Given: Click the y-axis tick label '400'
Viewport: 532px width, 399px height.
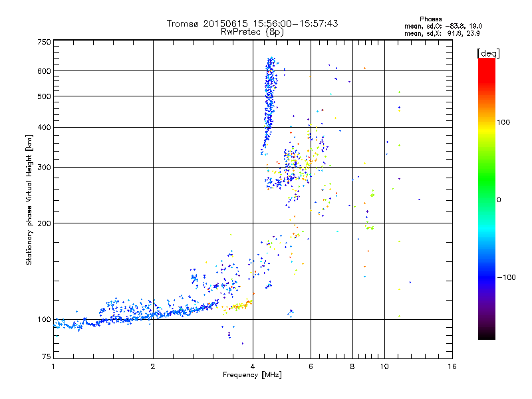Looking at the screenshot, I should pyautogui.click(x=45, y=128).
